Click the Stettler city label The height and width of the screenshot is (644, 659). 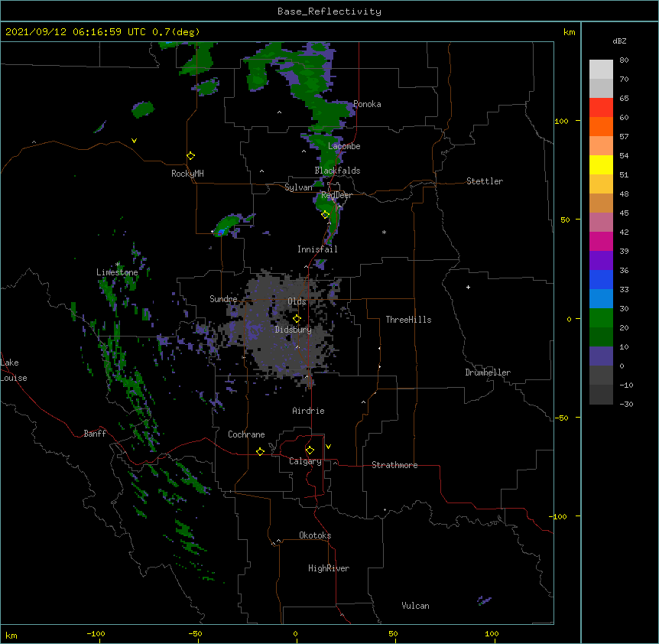click(485, 181)
